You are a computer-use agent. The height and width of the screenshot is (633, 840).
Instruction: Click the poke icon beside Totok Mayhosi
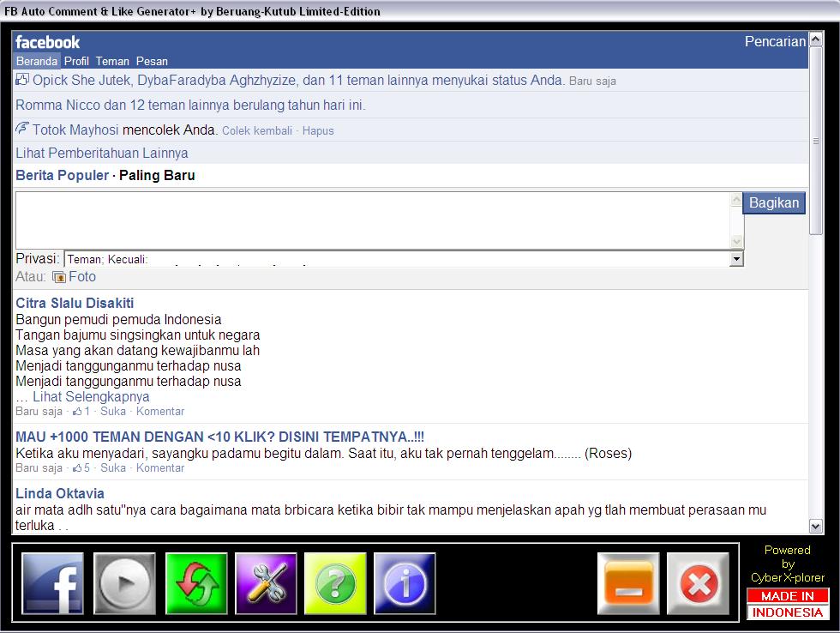click(x=22, y=128)
